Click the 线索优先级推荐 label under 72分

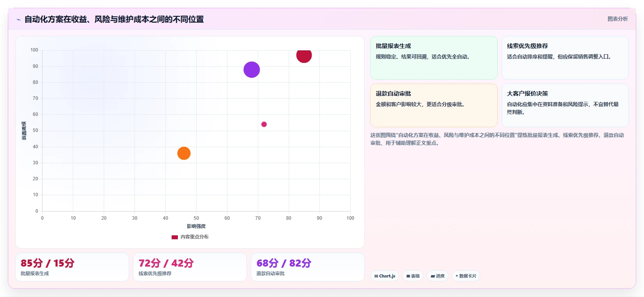tap(155, 274)
